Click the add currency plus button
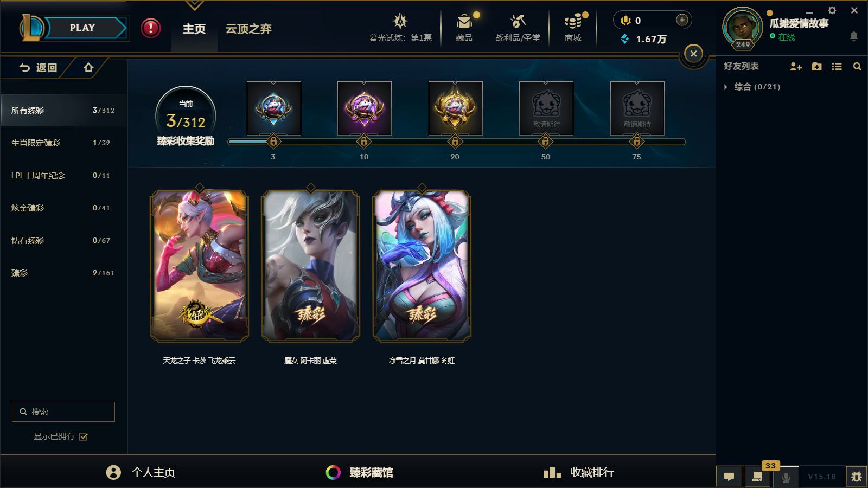This screenshot has height=488, width=868. pos(682,20)
